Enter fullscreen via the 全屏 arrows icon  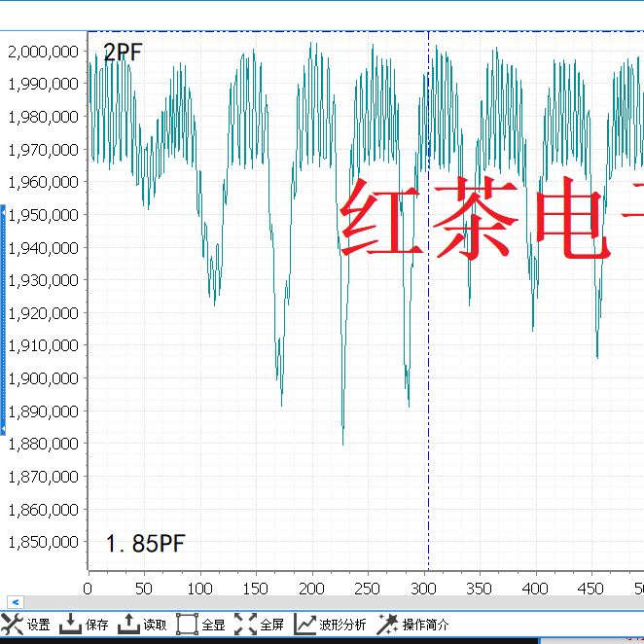coord(245,625)
